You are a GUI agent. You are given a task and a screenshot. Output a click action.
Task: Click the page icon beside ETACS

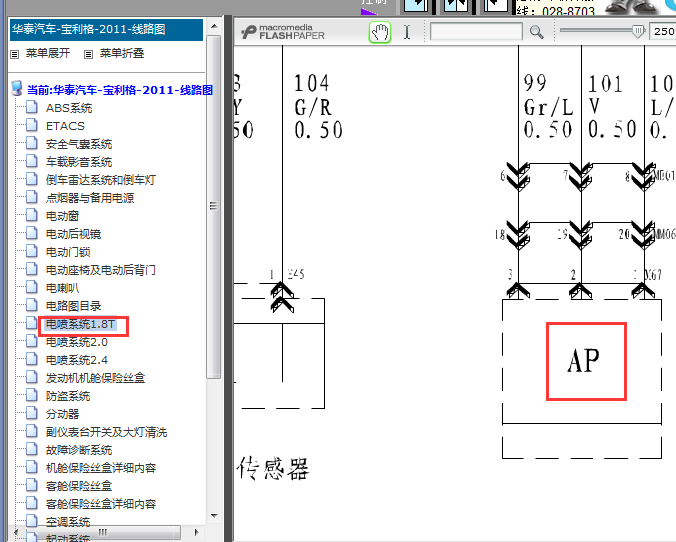tap(31, 125)
